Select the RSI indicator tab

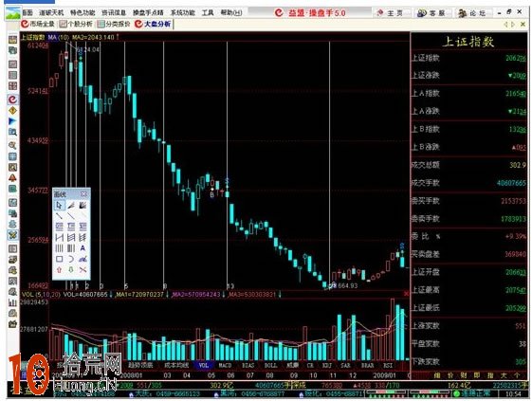tap(388, 365)
